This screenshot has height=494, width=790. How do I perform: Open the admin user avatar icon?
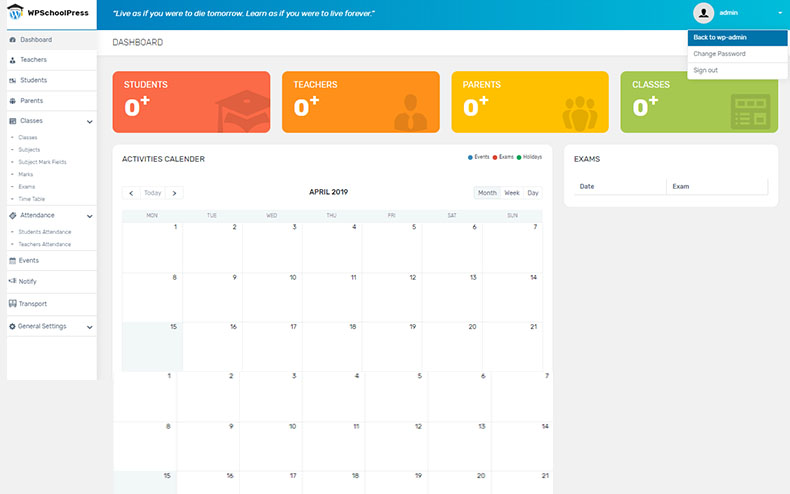tap(704, 13)
